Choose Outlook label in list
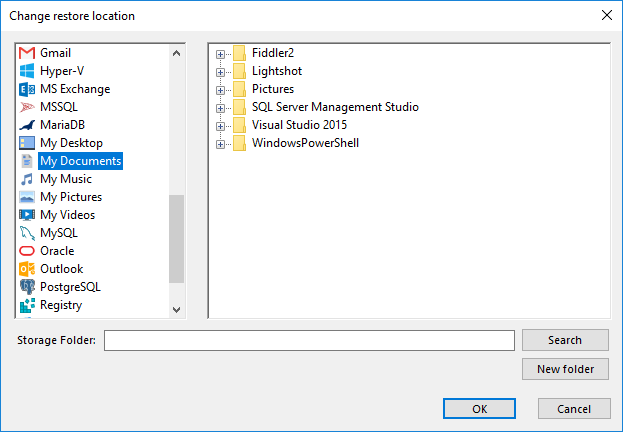The width and height of the screenshot is (623, 432). click(x=62, y=269)
